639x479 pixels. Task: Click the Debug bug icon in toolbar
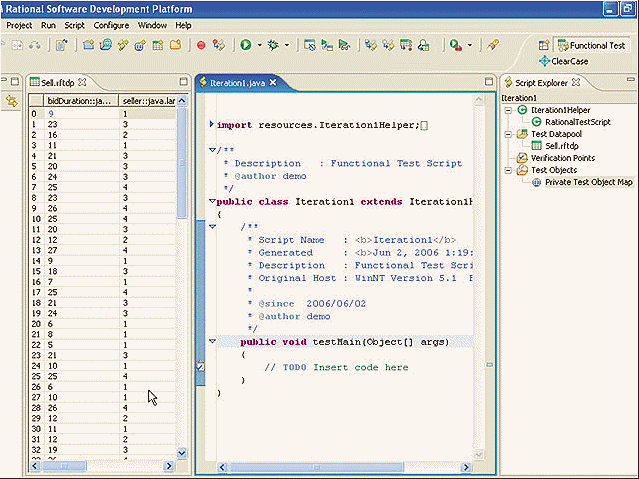tap(273, 45)
